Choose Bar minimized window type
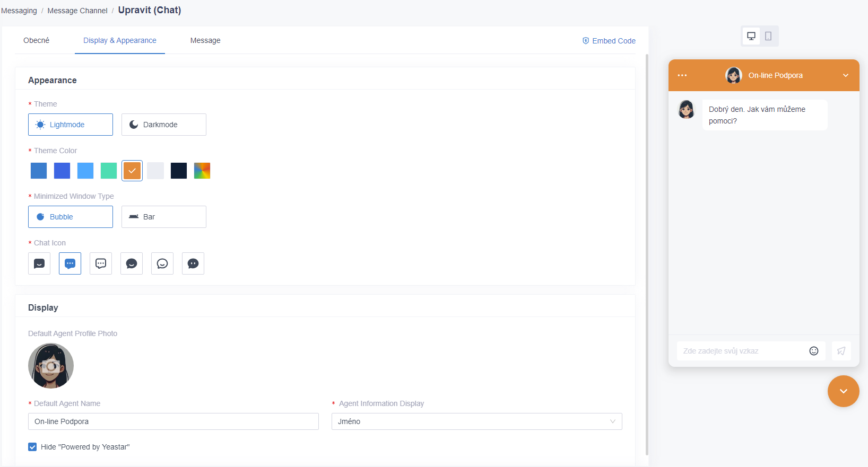868x467 pixels. (163, 217)
